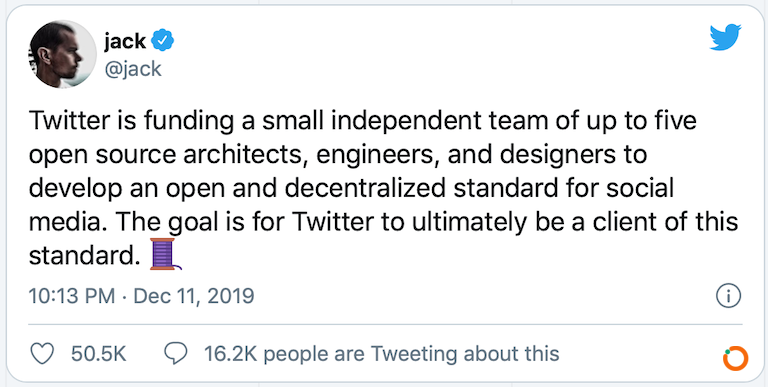Click the reply speech bubble icon
The image size is (768, 387).
176,353
